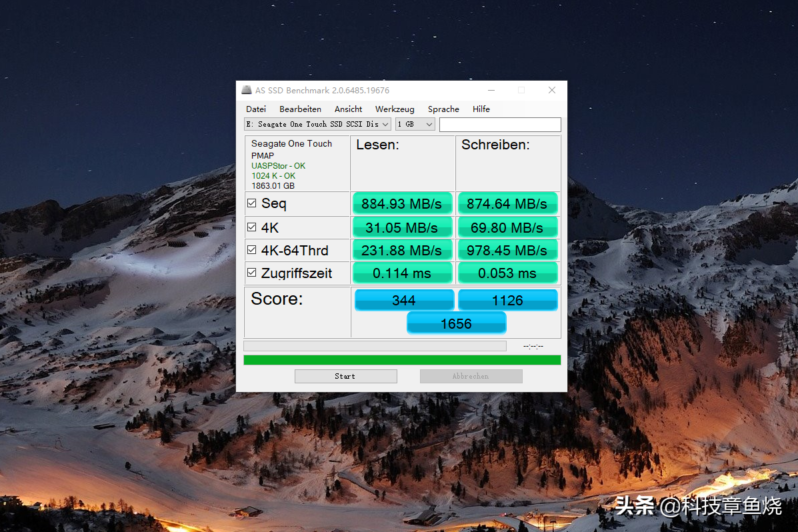Open the Bearbeiten menu

click(x=300, y=109)
